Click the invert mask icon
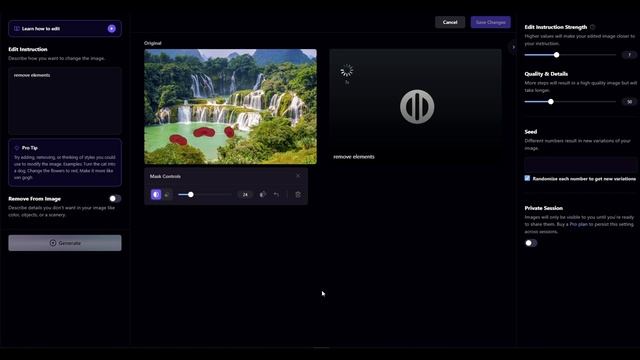Viewport: 640px width, 360px height. click(x=262, y=195)
